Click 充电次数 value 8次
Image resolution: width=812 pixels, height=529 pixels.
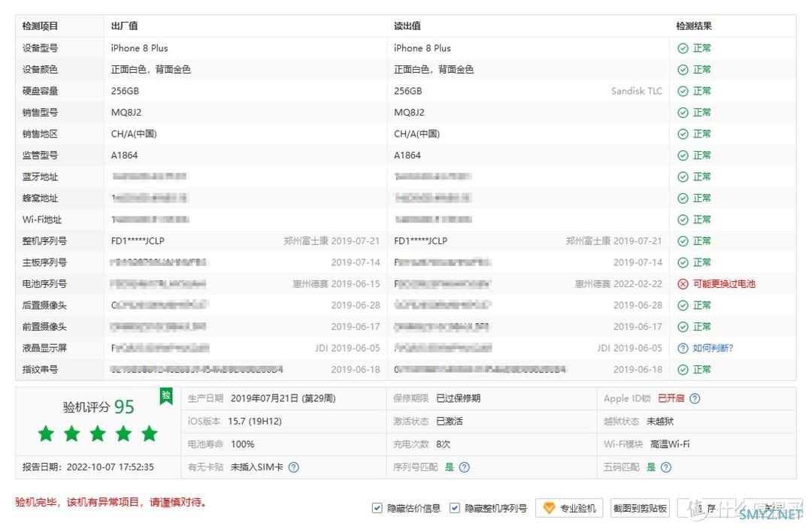[443, 444]
